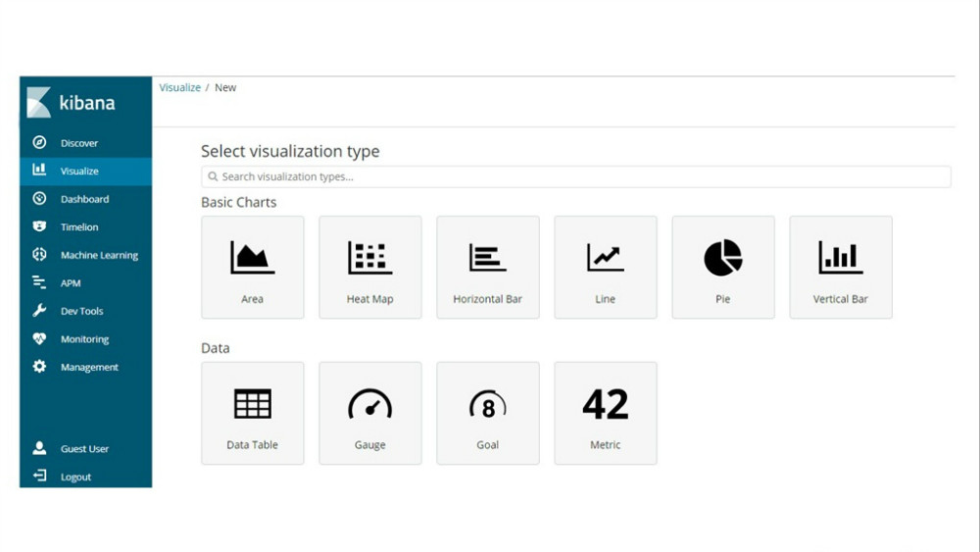Click the Timelion mask icon

pos(39,226)
